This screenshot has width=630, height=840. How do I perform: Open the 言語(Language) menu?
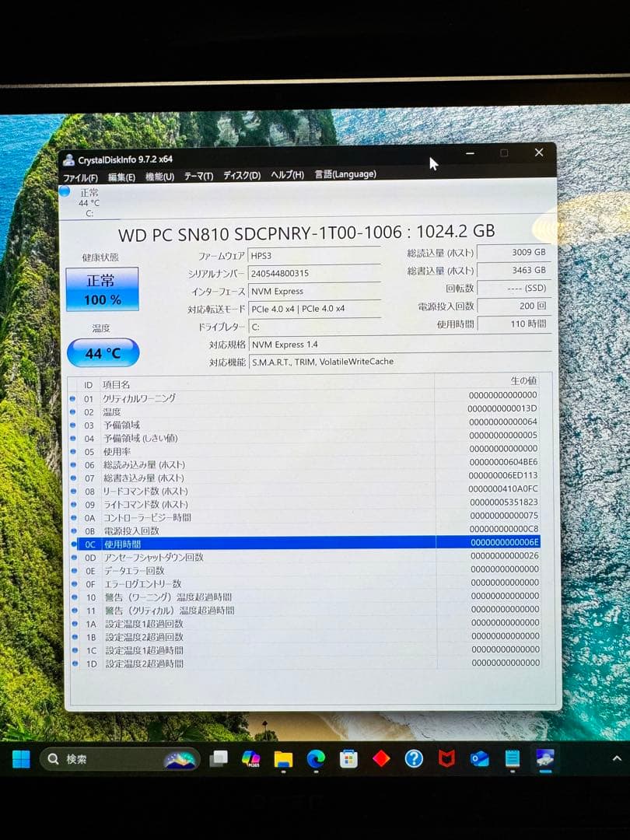coord(345,174)
